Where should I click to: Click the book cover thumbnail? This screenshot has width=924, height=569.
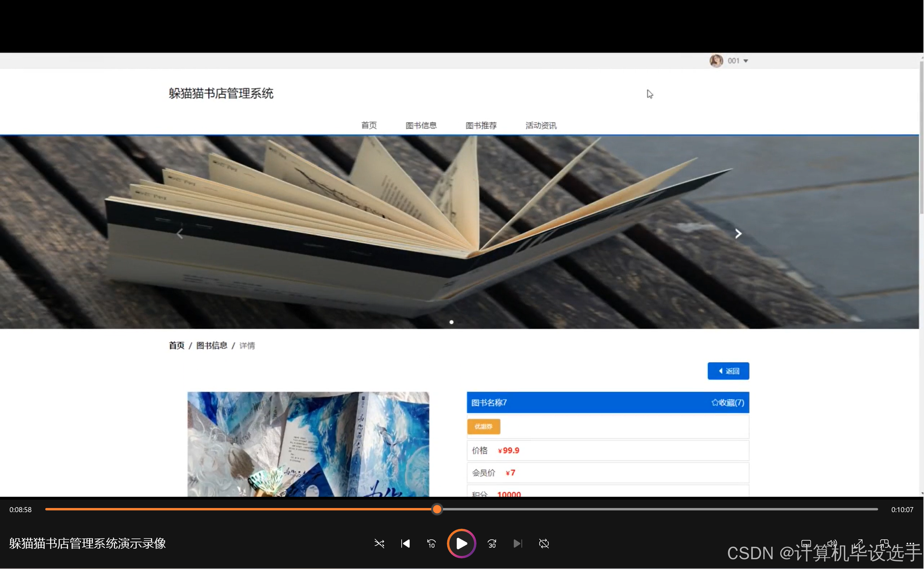pyautogui.click(x=308, y=444)
